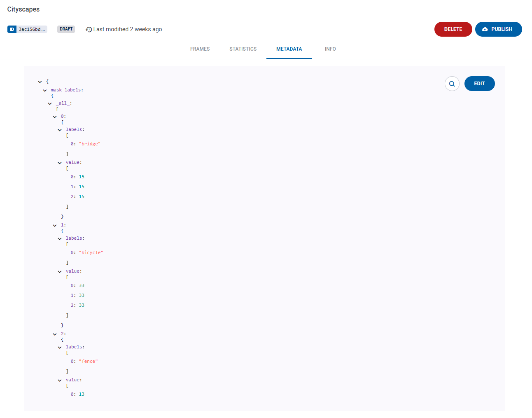Image resolution: width=532 pixels, height=418 pixels.
Task: Collapse the labels array containing bicycle
Action: click(60, 238)
